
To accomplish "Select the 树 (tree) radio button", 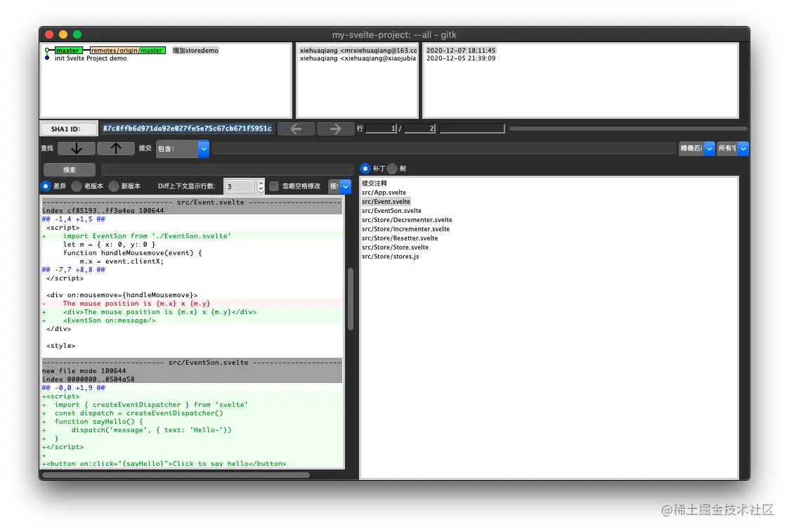I will pos(392,169).
